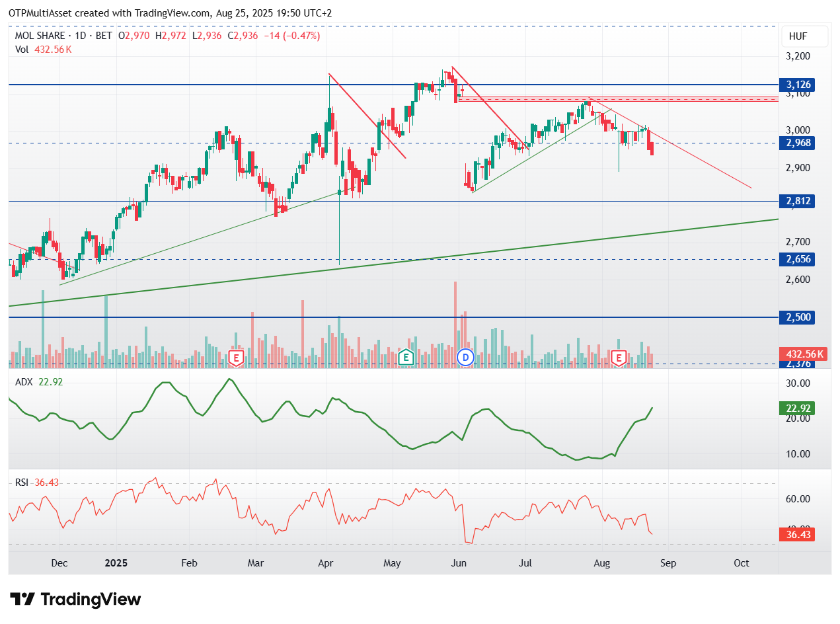The image size is (840, 624).
Task: Click the 10.00 ADX scale value
Action: 797,454
